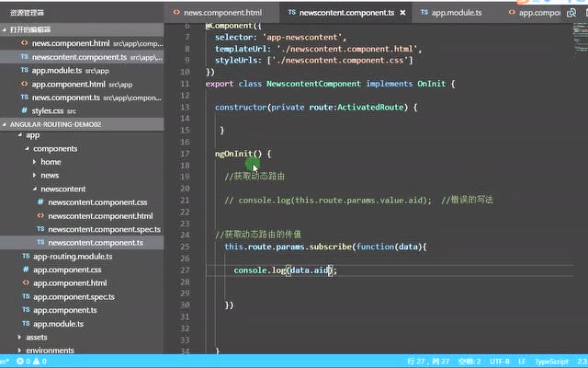588x368 pixels.
Task: Expand the environments folder
Action: click(19, 351)
